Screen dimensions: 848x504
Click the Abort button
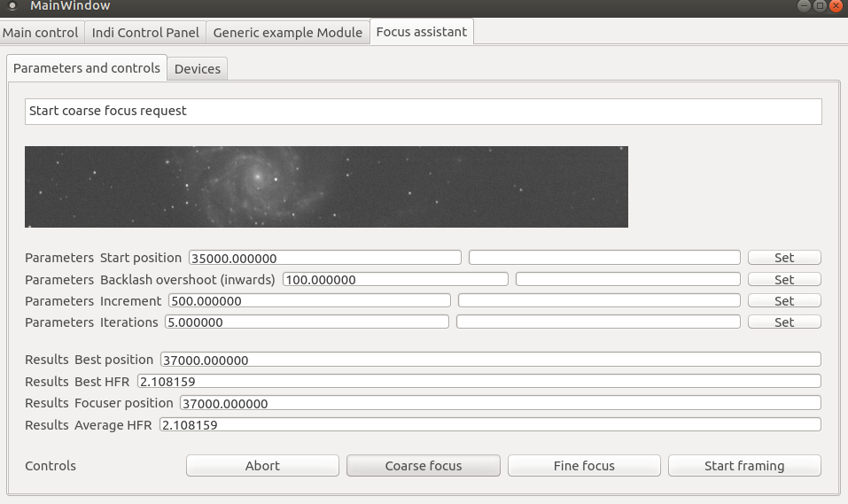tap(262, 466)
